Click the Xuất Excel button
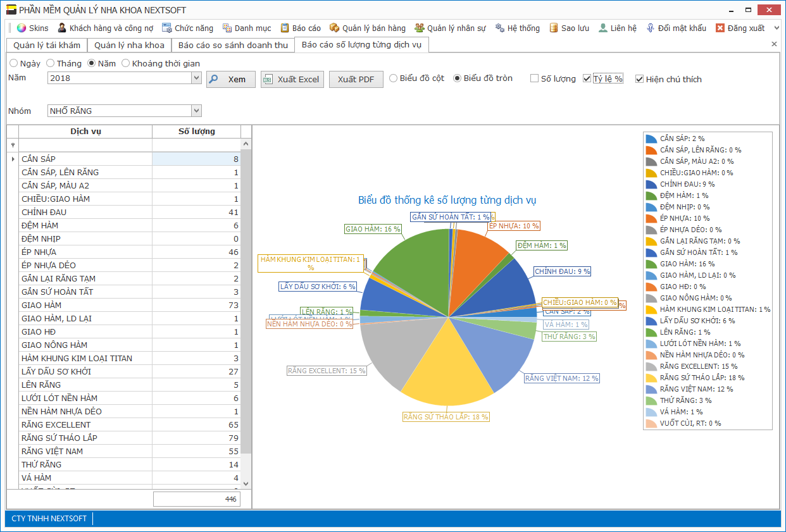This screenshot has width=786, height=532. tap(292, 79)
